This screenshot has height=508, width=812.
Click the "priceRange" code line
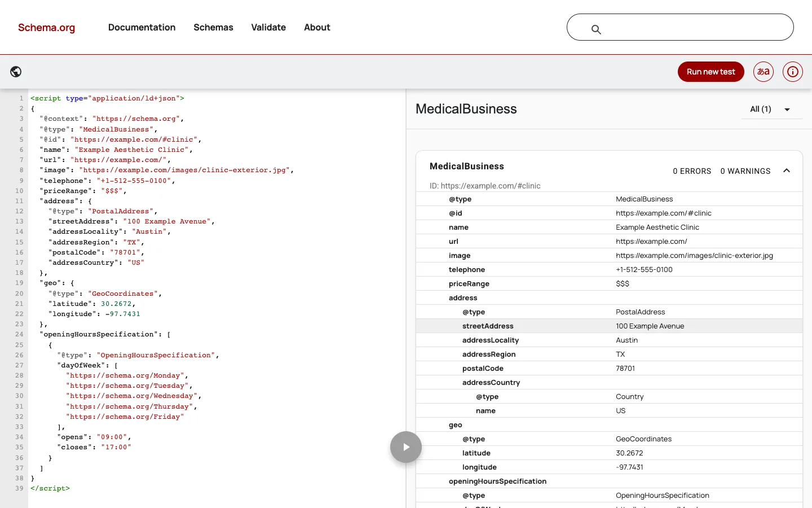tap(83, 191)
